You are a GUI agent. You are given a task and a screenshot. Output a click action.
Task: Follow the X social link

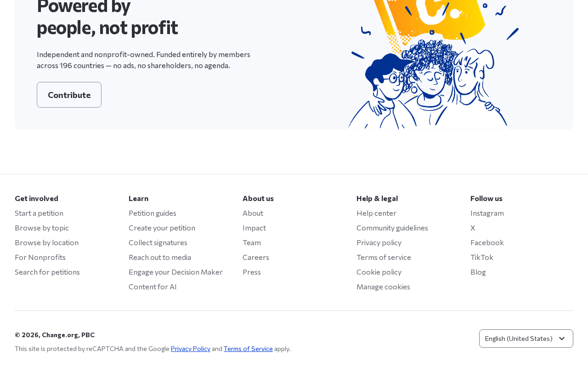473,228
